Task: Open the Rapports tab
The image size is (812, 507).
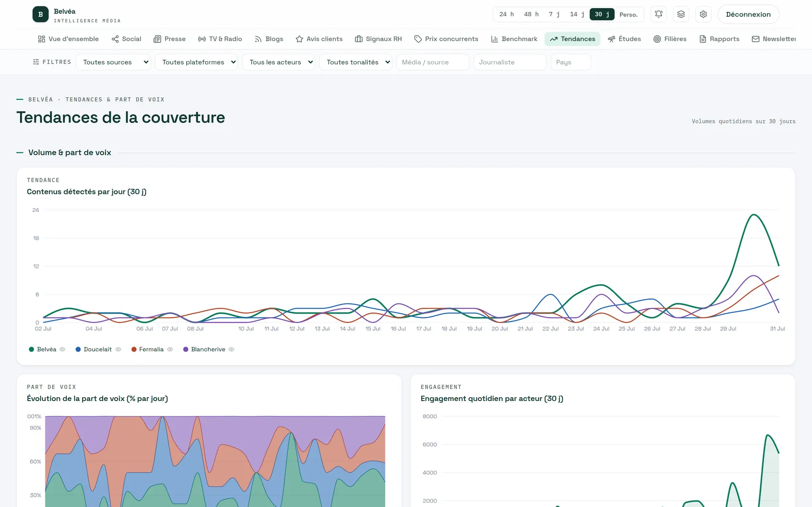Action: click(719, 39)
